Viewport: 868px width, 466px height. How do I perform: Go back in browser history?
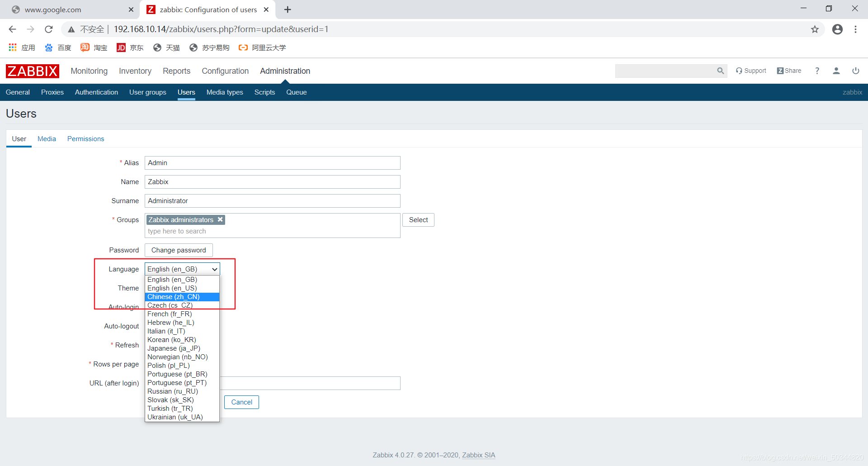12,29
